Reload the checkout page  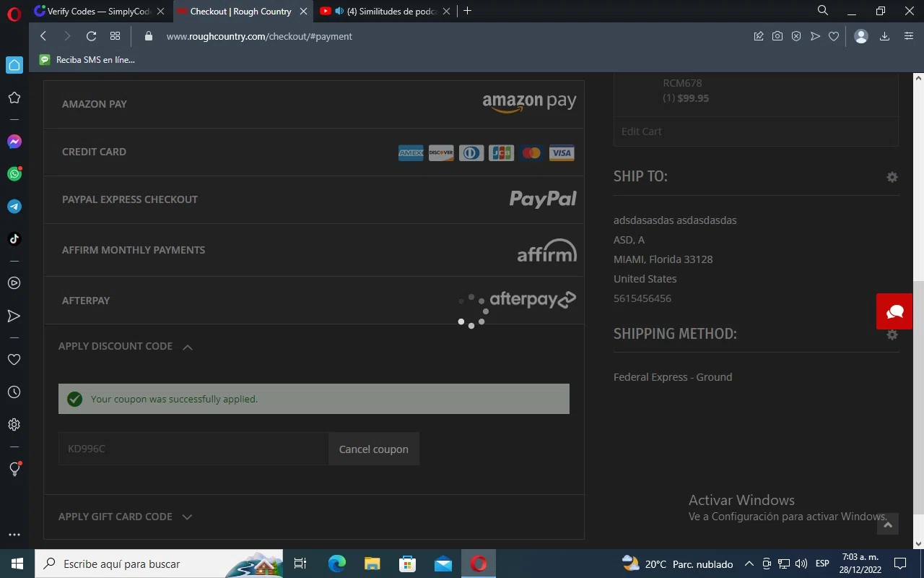point(91,36)
